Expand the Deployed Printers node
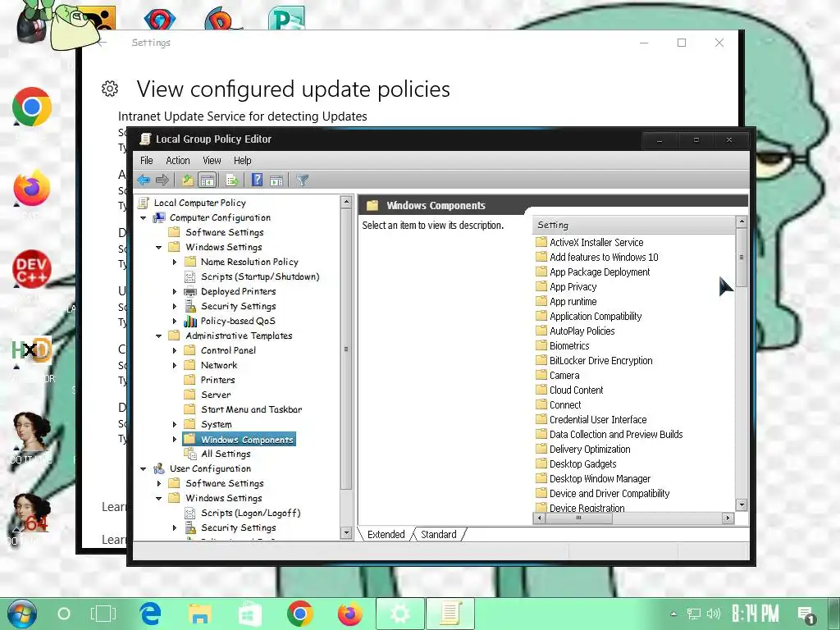 (x=175, y=291)
